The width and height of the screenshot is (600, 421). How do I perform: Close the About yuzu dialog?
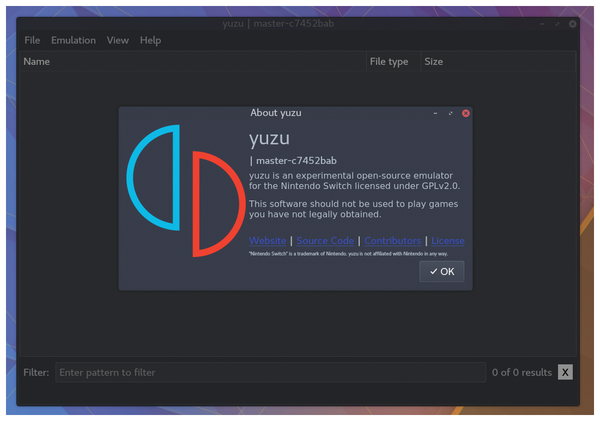[466, 113]
